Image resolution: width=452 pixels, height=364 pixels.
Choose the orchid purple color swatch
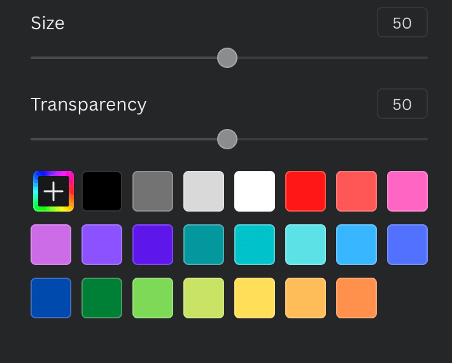click(51, 245)
